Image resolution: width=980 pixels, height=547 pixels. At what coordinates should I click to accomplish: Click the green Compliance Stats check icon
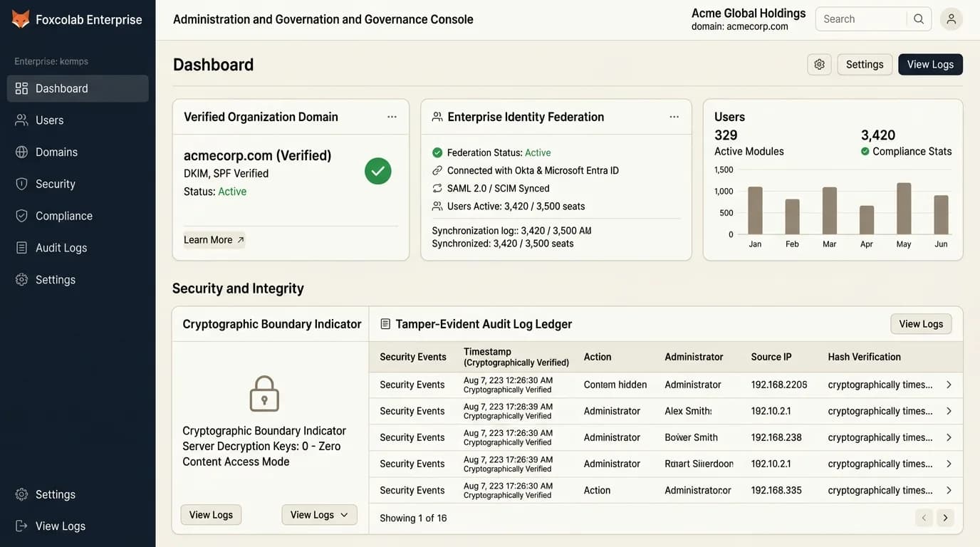[x=865, y=151]
